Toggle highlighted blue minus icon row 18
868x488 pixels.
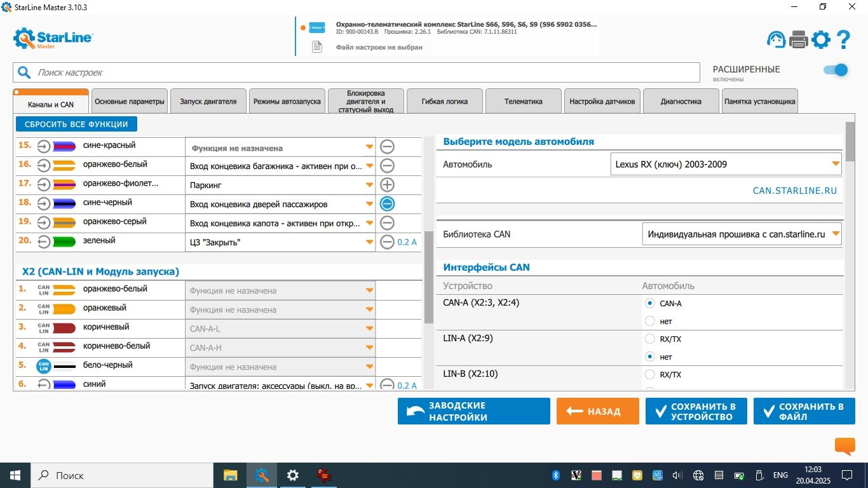coord(387,204)
